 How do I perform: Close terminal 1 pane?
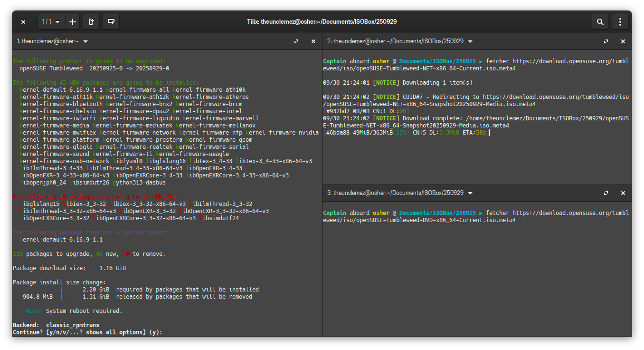[313, 41]
